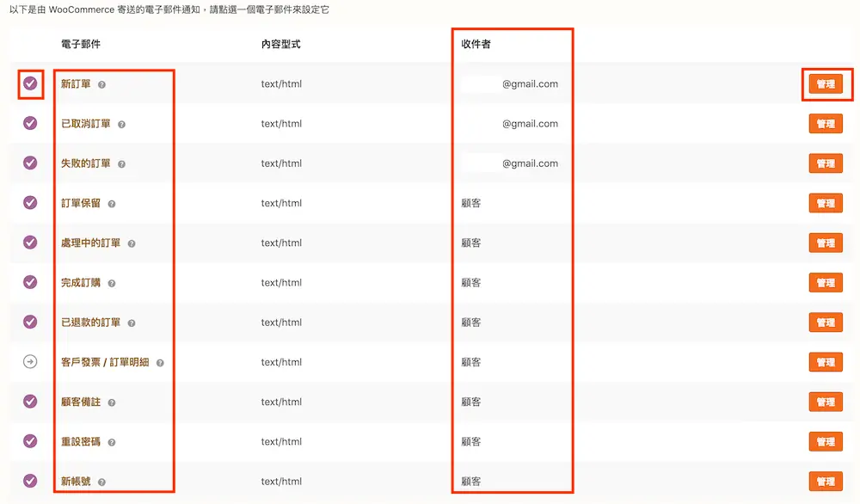Open the 已取消訂單 email link
Viewport: 860px width, 504px height.
coord(85,124)
